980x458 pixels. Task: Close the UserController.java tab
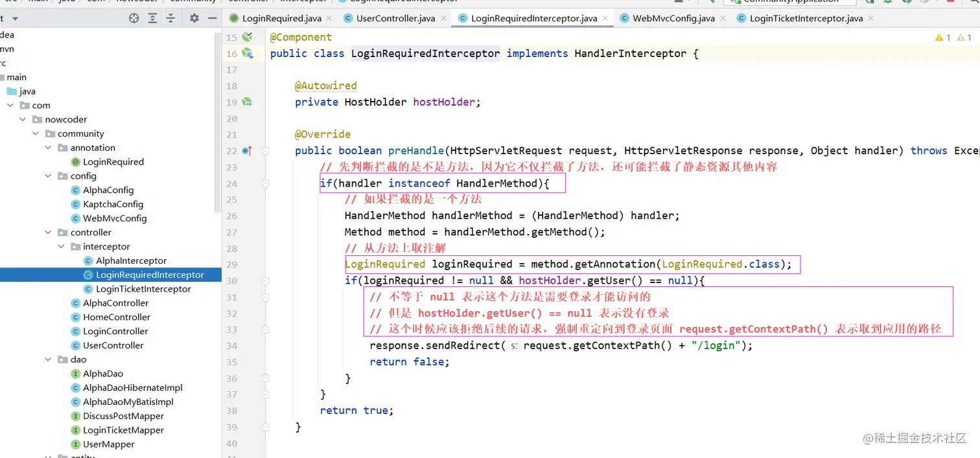(444, 18)
